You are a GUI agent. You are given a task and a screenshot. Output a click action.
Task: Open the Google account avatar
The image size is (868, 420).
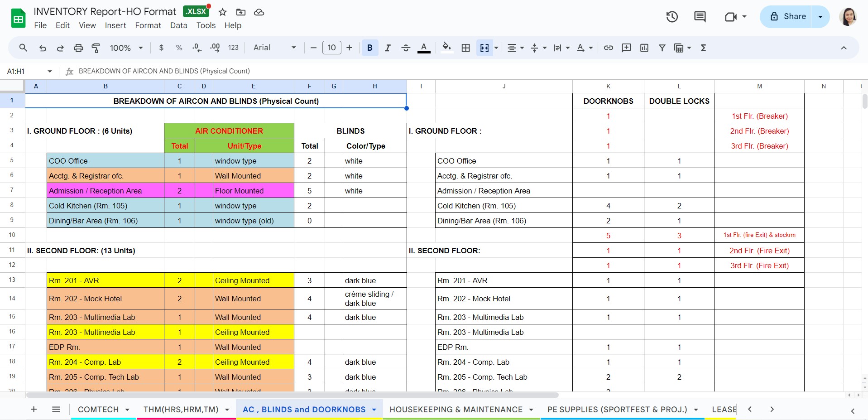(848, 17)
